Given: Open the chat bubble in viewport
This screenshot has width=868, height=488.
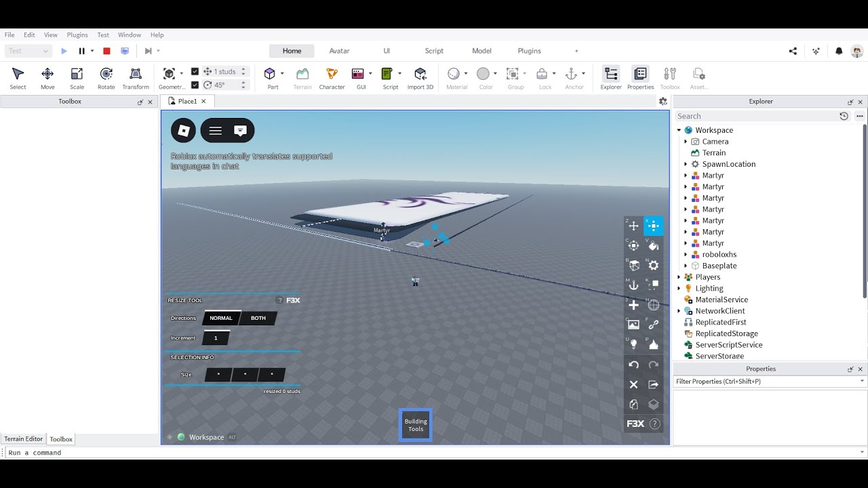Looking at the screenshot, I should 240,131.
